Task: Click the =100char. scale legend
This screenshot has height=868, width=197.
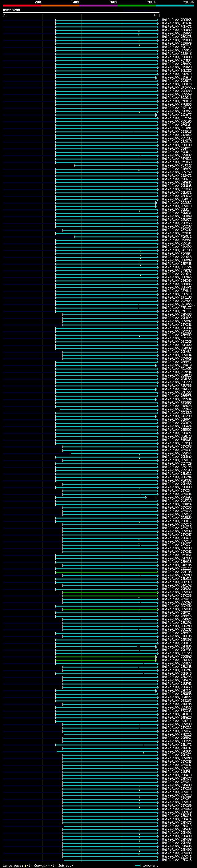Action: pos(146,865)
